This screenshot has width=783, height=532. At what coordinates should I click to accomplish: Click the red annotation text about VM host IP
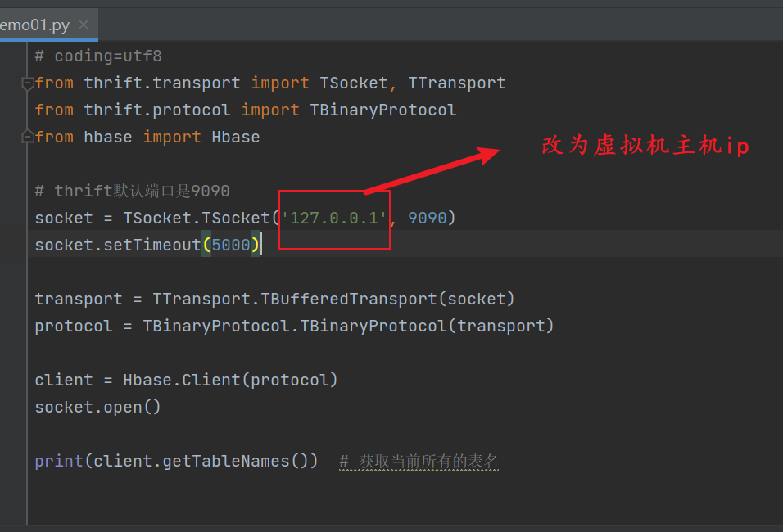pyautogui.click(x=647, y=145)
